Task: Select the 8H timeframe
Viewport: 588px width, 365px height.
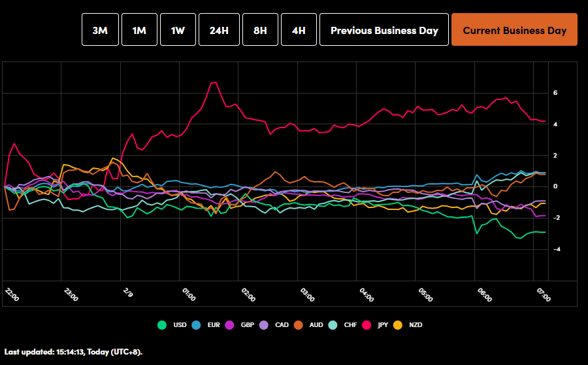Action: [260, 30]
